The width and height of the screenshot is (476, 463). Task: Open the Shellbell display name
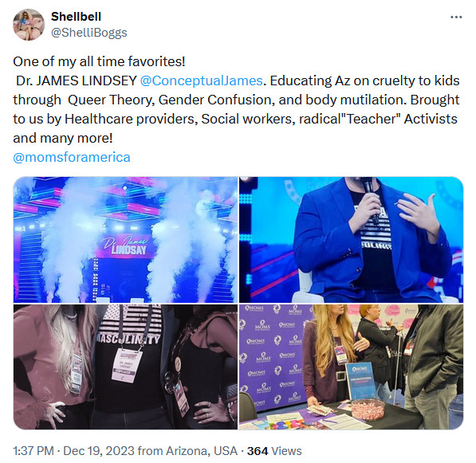76,17
